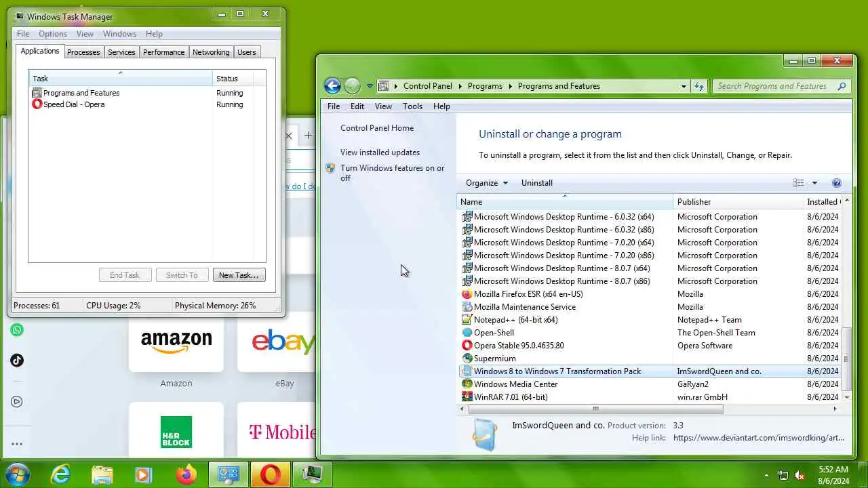
Task: Open WhatsApp in Opera sidebar
Action: 17,330
